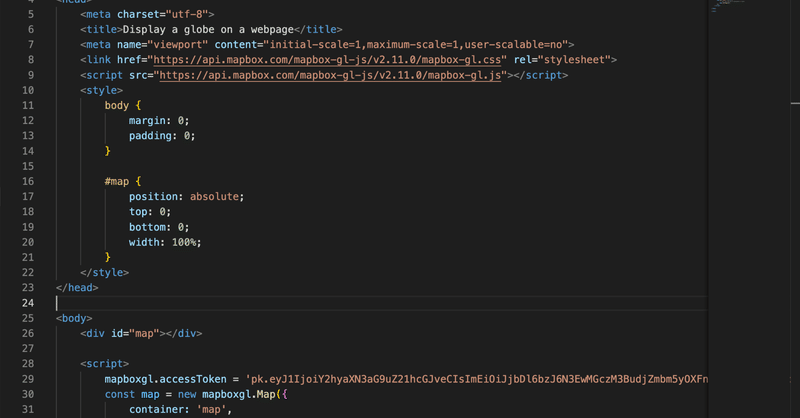Click the access token string starting pk.eyJ1
Screen dimensions: 800x418
[477, 379]
